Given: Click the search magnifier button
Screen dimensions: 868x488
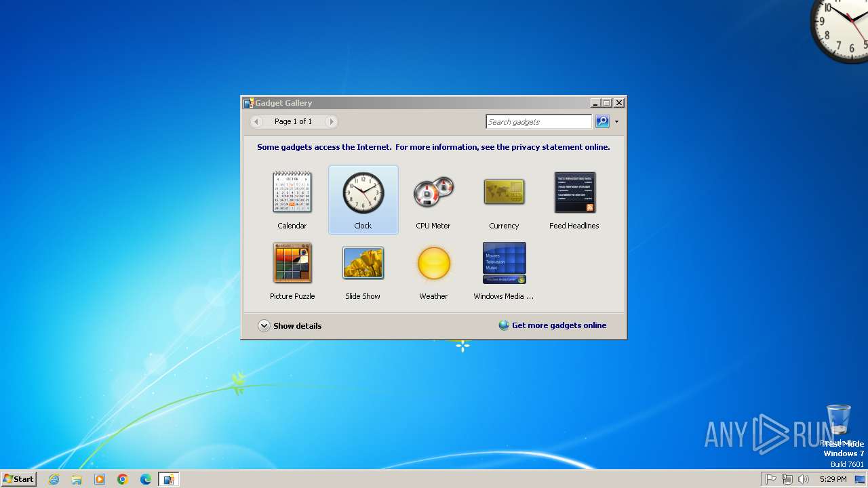Looking at the screenshot, I should pos(602,121).
